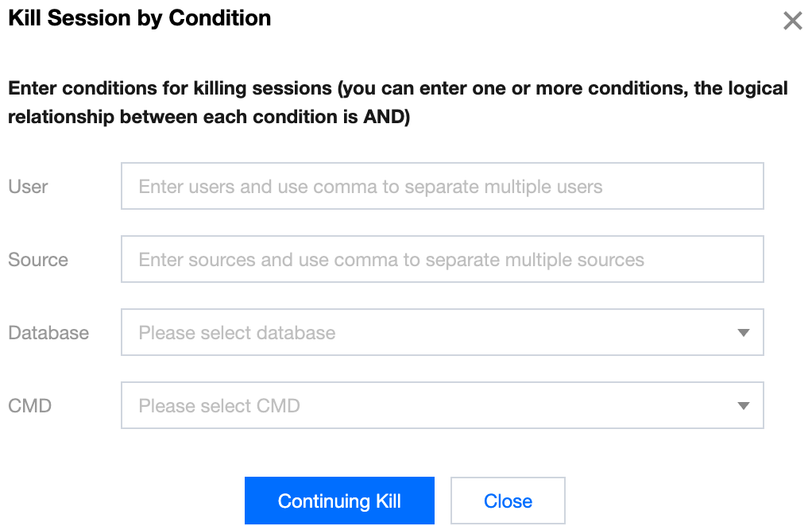Click the CMD dropdown arrow icon
Viewport: 812px width, 526px height.
coord(744,406)
